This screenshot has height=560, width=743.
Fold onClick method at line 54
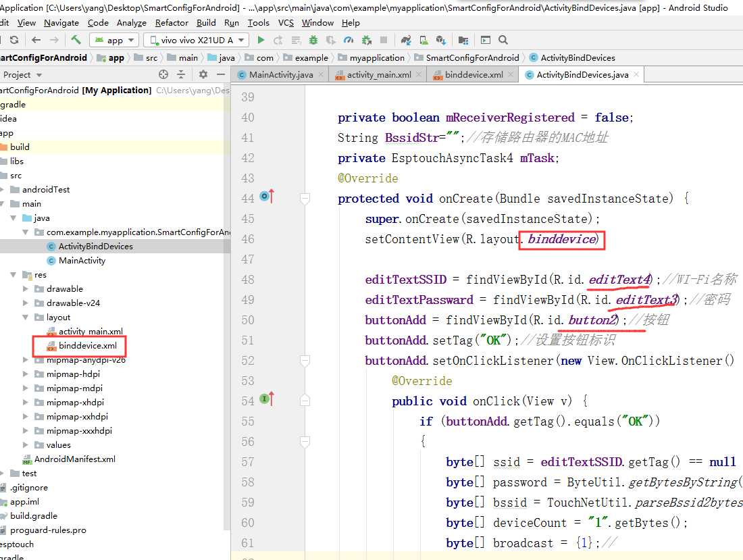(305, 401)
